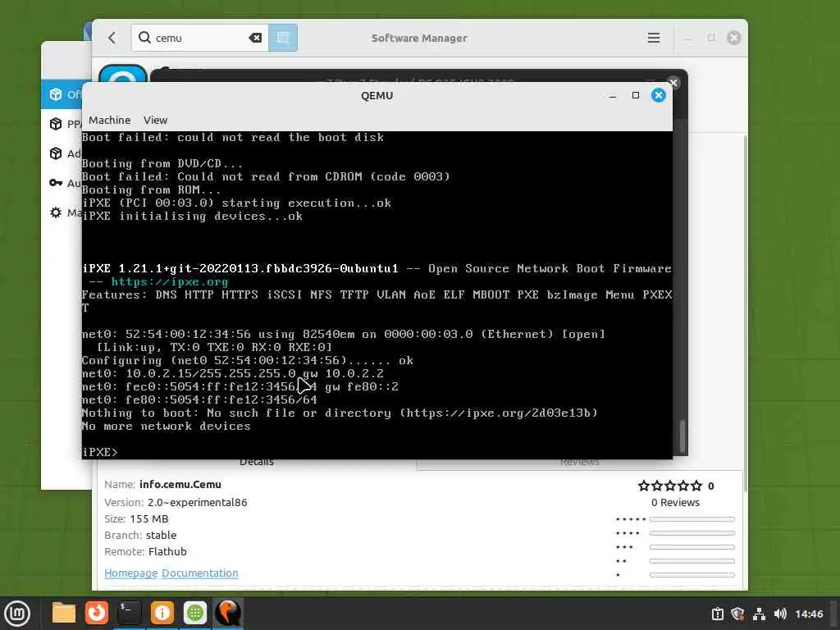Switch to Software Manager via green taskbar icon
The width and height of the screenshot is (840, 630).
[195, 613]
